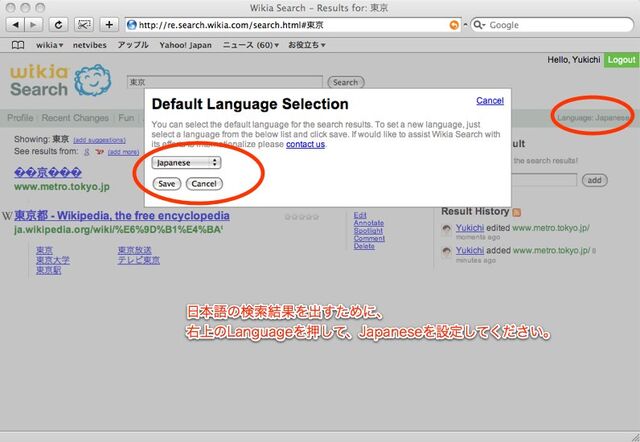This screenshot has height=442, width=640.
Task: Reload the page with the refresh icon
Action: 58,25
